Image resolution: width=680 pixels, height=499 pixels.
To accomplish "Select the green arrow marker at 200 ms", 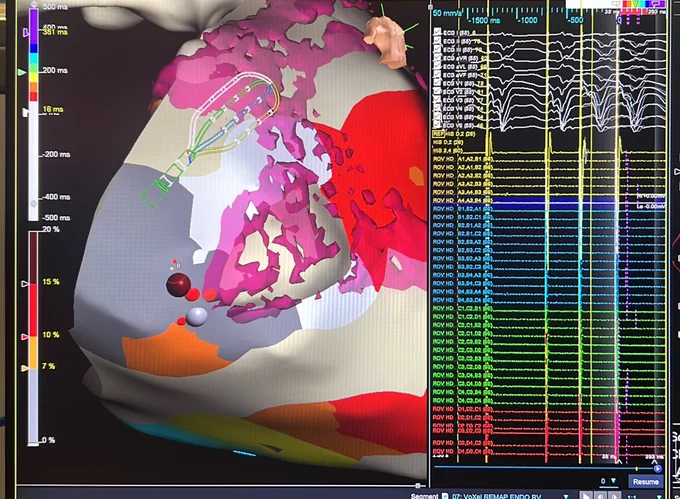I will click(x=22, y=72).
